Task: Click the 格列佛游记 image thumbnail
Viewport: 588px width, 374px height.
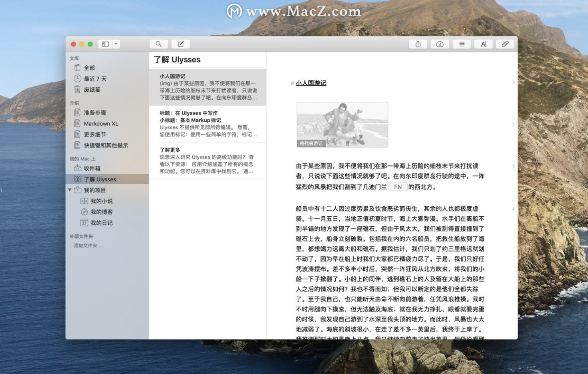Action: point(342,125)
